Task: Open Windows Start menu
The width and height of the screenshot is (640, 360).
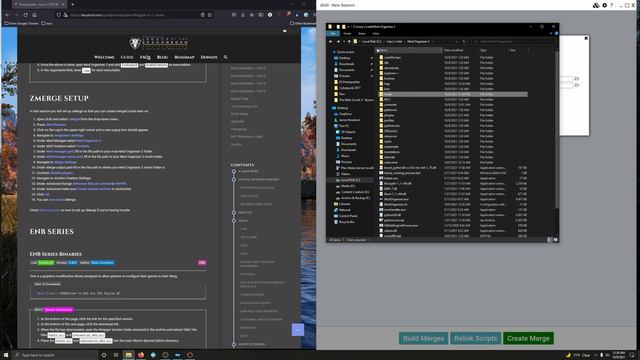Action: pos(6,355)
